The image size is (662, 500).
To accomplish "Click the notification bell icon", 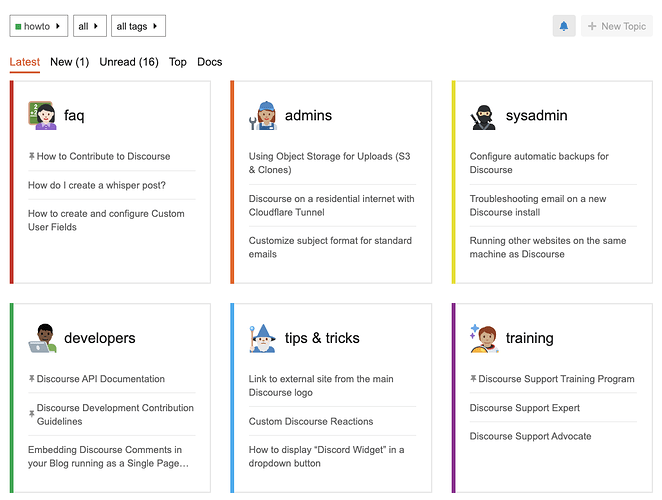I will tap(564, 26).
